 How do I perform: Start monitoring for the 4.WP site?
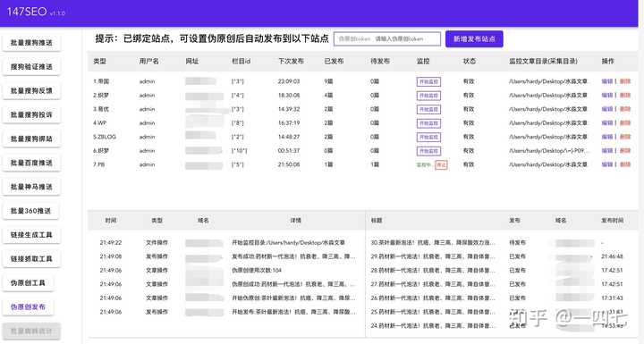coord(428,123)
